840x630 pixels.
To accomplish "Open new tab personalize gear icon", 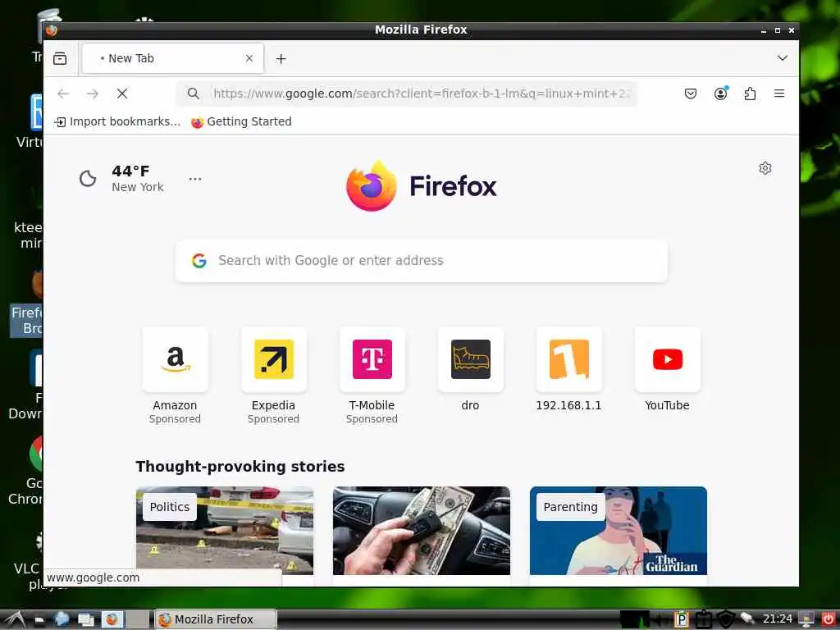I will point(765,168).
